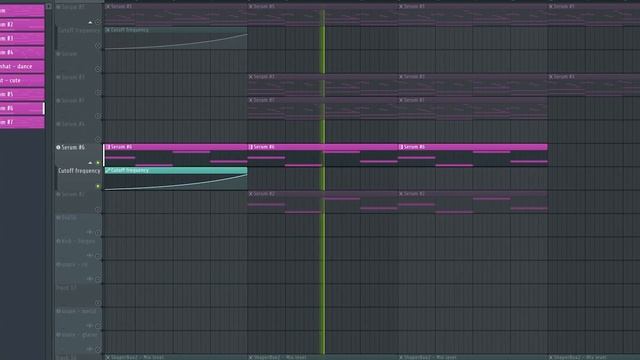Collapse the Serum #6 track group arrow

(x=90, y=163)
